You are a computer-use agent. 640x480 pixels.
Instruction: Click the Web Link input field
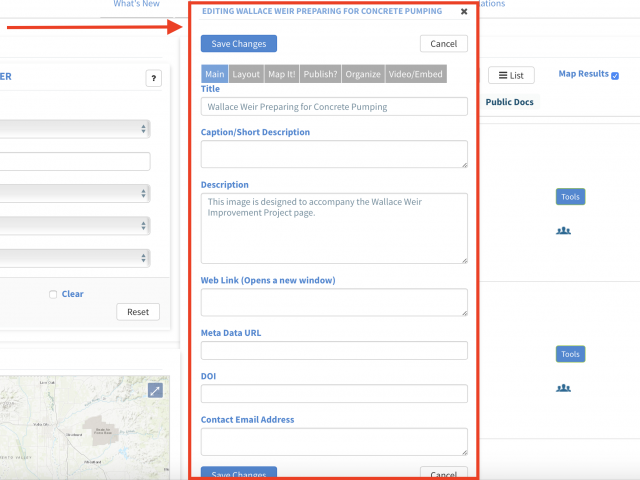pos(334,302)
